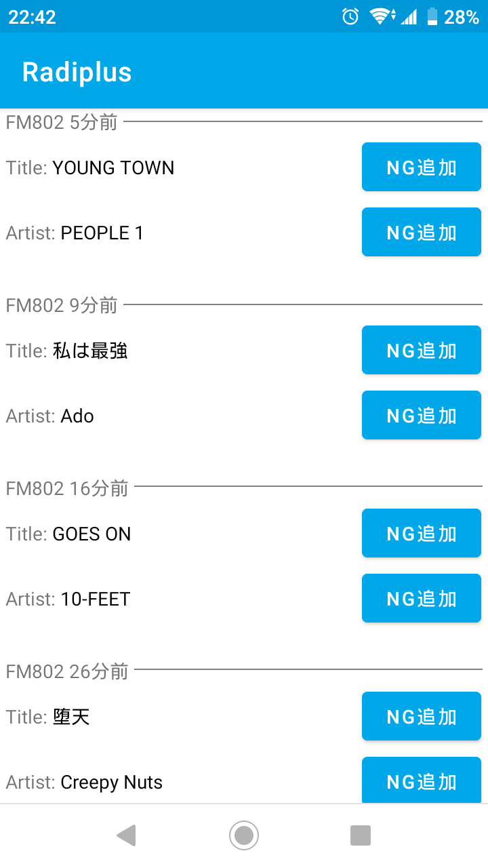Tap the song title 私は最強
This screenshot has width=488, height=868.
[x=90, y=351]
